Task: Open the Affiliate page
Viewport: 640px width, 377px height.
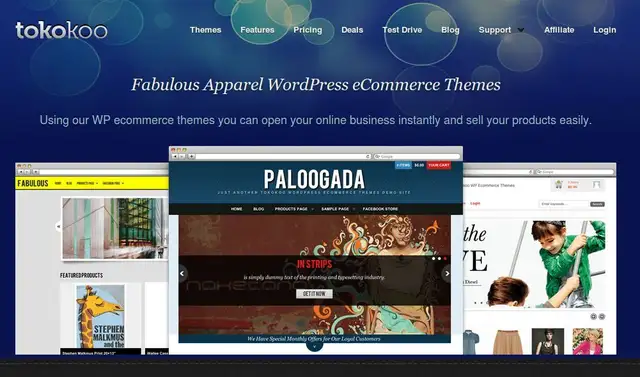Action: (x=559, y=30)
